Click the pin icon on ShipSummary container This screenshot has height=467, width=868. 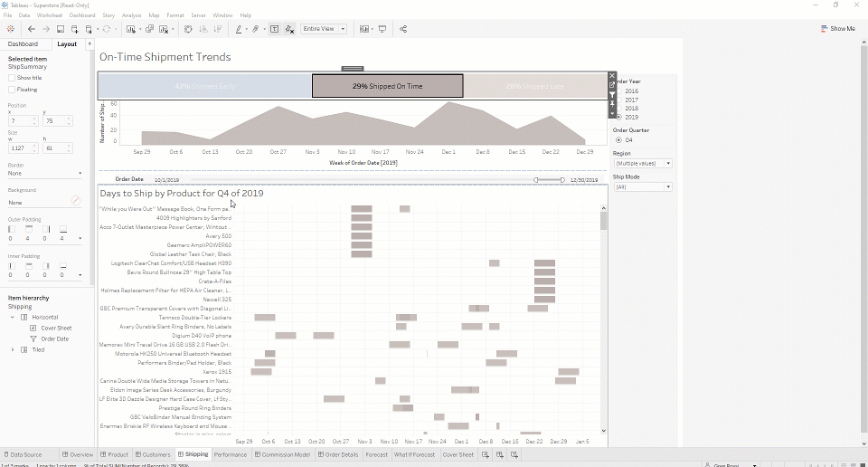point(612,103)
